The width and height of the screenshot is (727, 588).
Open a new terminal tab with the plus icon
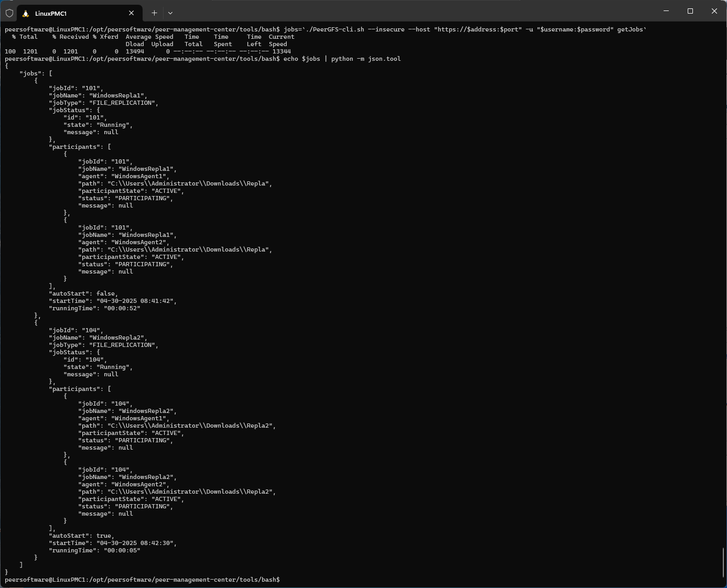coord(154,13)
